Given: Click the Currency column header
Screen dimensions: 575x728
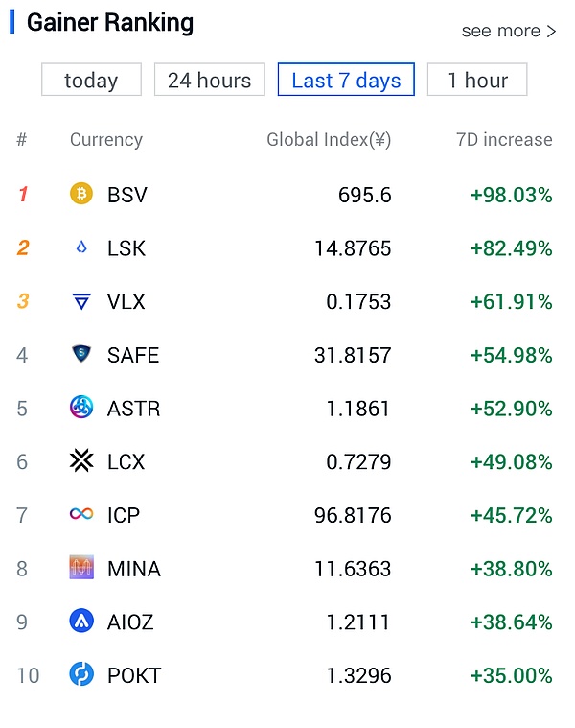Looking at the screenshot, I should coord(105,140).
